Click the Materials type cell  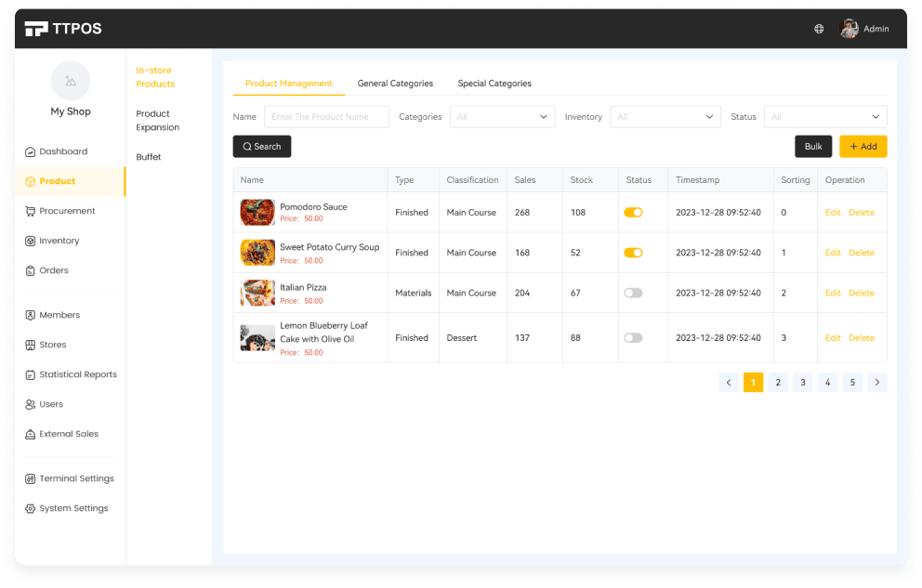click(x=414, y=294)
